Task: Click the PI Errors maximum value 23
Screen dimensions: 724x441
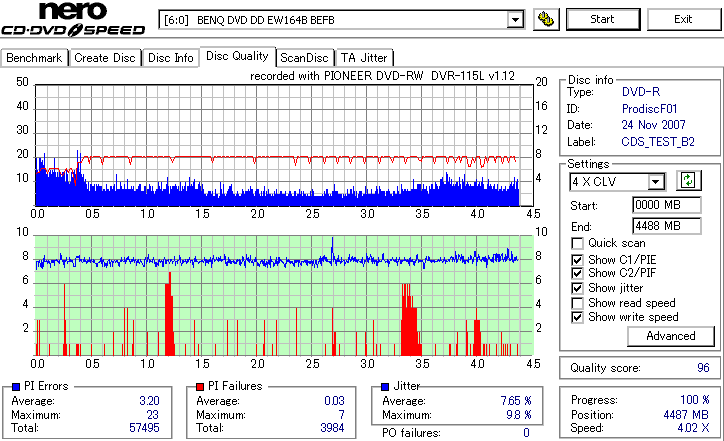Action: [x=152, y=415]
